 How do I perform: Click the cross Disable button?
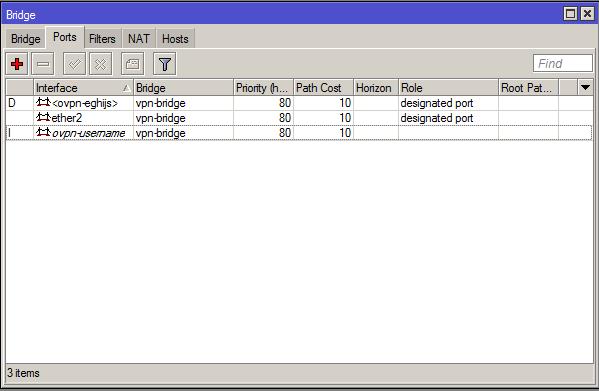point(100,64)
